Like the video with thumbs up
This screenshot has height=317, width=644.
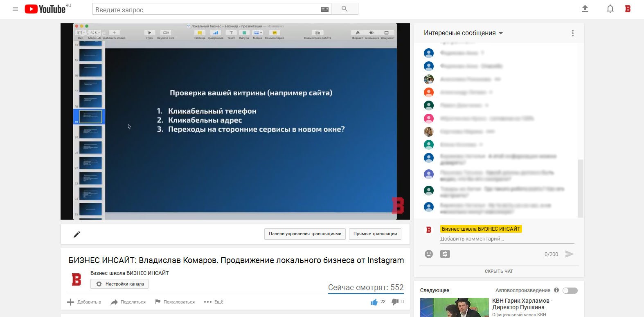[374, 302]
